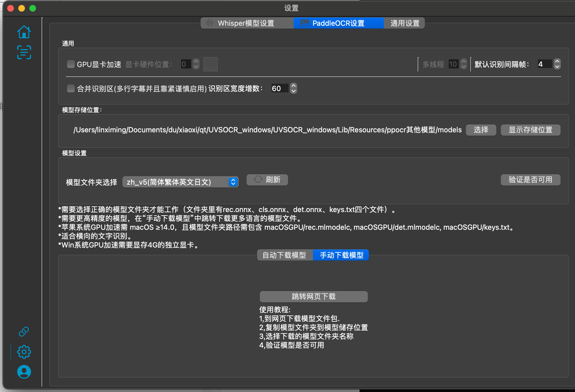575x392 pixels.
Task: Click the 多线程 field showing 10
Action: (x=453, y=64)
